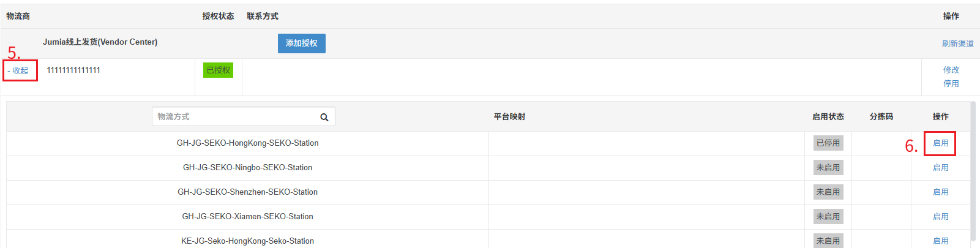Enable GH-JG-SEKO-Ningbo-SEKO-Station via 启用
980x248 pixels.
[941, 167]
